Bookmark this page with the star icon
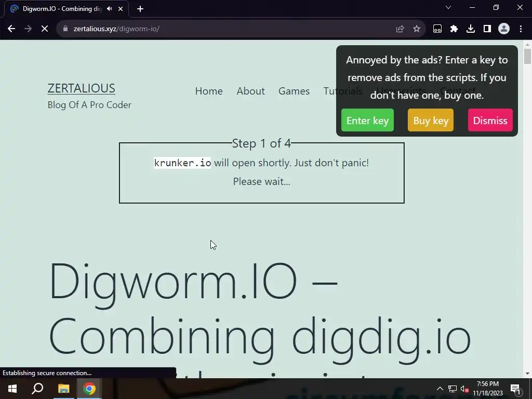Image resolution: width=532 pixels, height=399 pixels. (417, 29)
